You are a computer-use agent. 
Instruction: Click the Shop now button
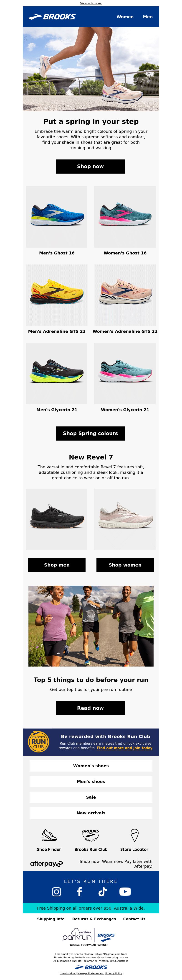click(x=90, y=166)
